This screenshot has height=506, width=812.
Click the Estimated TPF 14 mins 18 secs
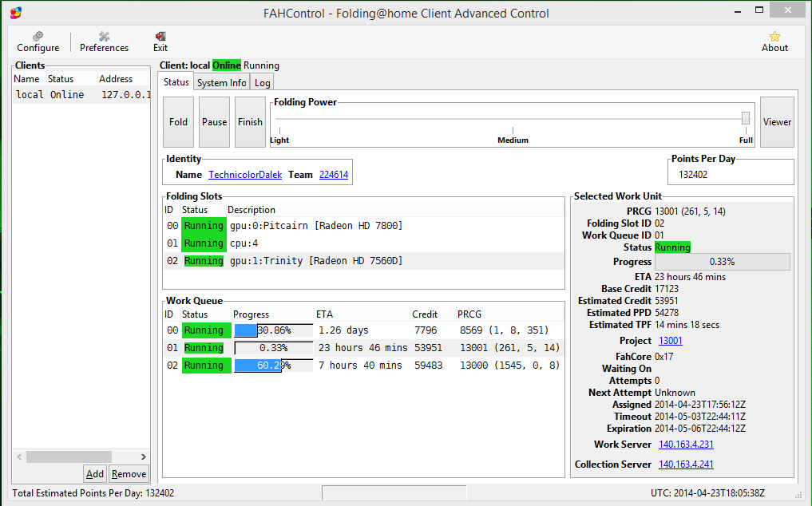click(687, 325)
